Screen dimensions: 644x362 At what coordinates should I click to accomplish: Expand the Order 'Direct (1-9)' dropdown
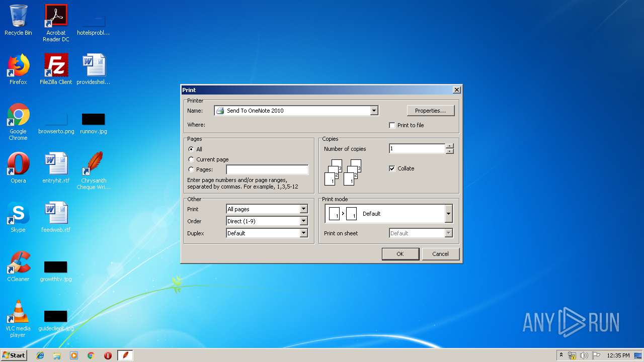pos(303,221)
